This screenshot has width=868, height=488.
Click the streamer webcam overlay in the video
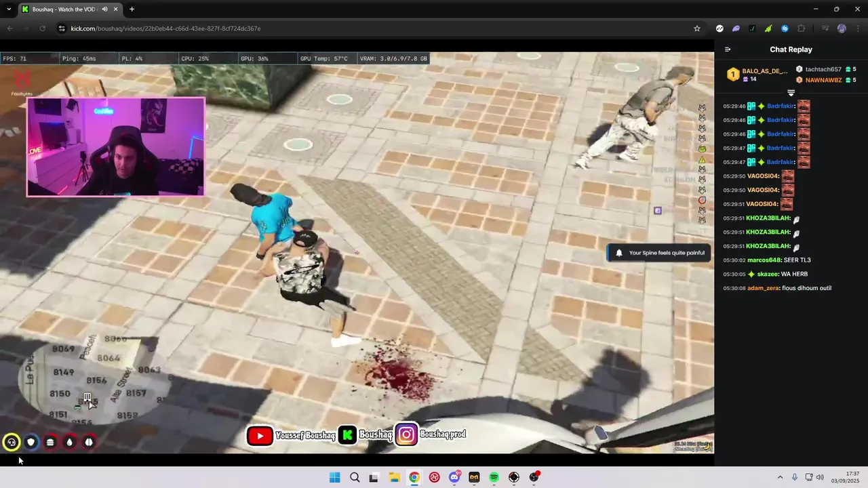(115, 146)
